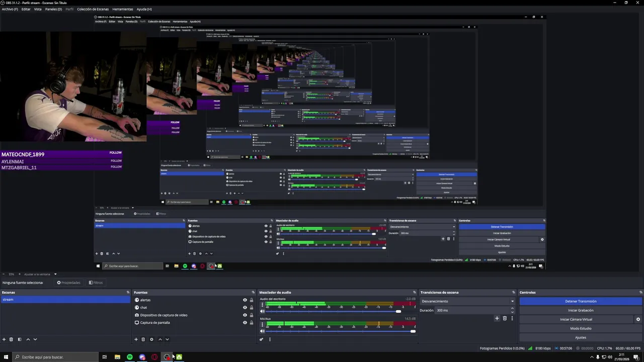Add a new scene with the plus icon
644x362 pixels.
[4, 339]
